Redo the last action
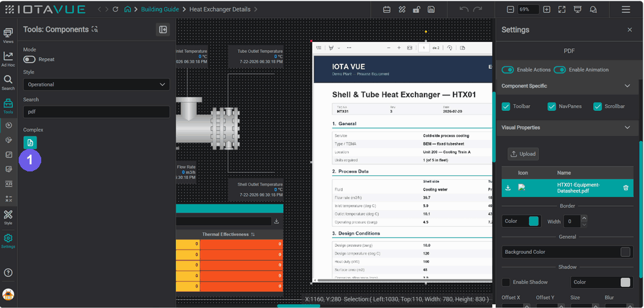 pos(478,10)
